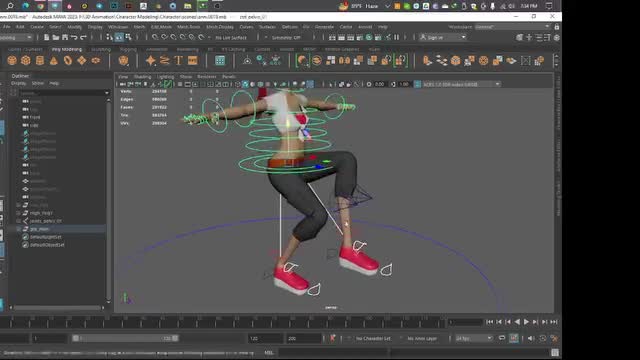640x360 pixels.
Task: Open the teal grid shelf icon
Action: 220,61
